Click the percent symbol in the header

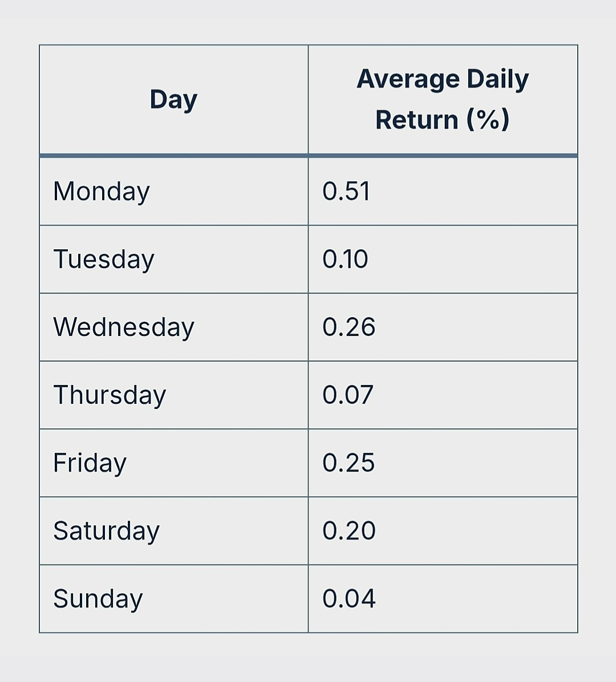tap(488, 120)
